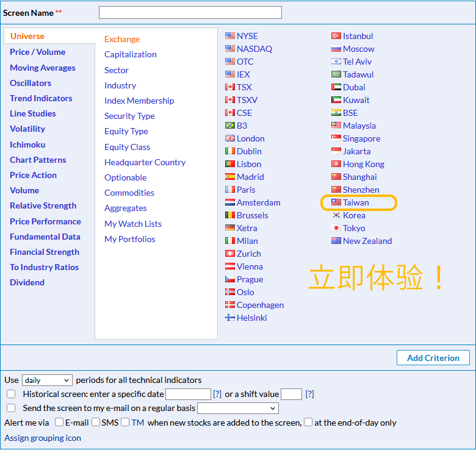Click the Oslo Norway flag icon
The height and width of the screenshot is (450, 476).
(230, 292)
